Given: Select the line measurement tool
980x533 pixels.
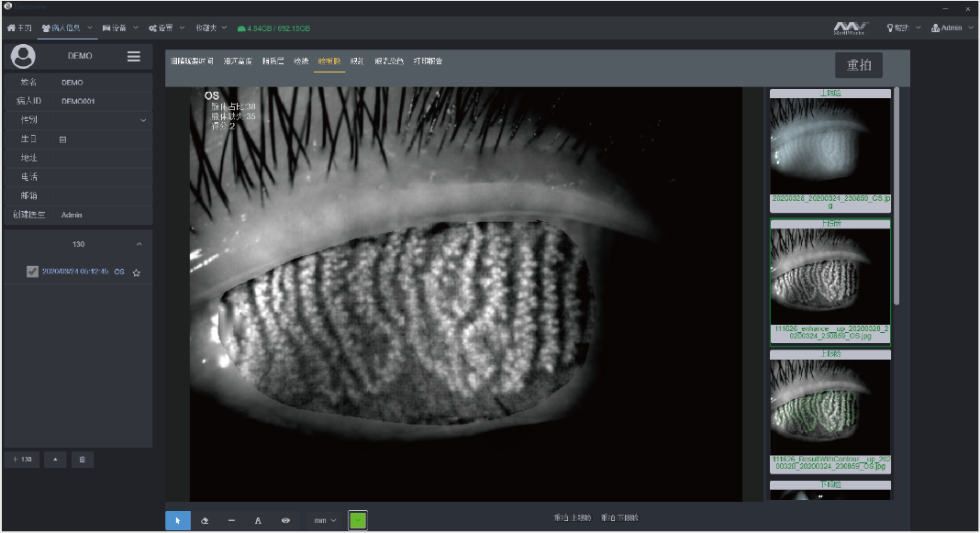Looking at the screenshot, I should pos(231,520).
